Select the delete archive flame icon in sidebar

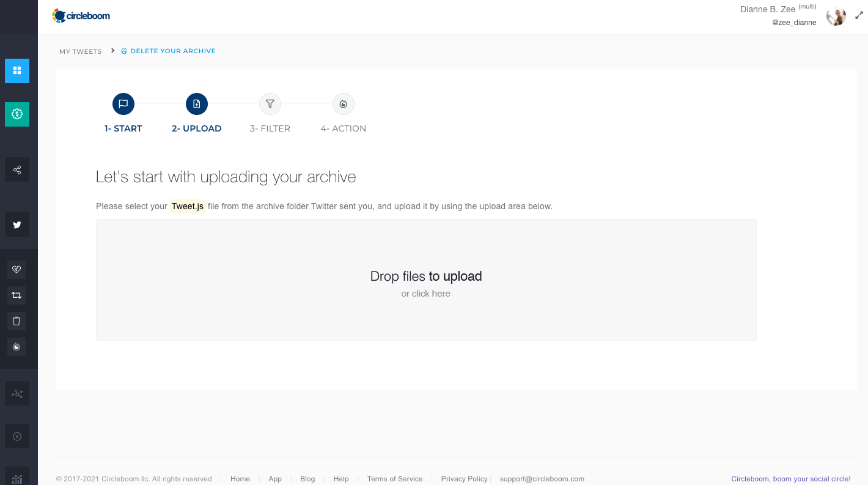click(17, 346)
